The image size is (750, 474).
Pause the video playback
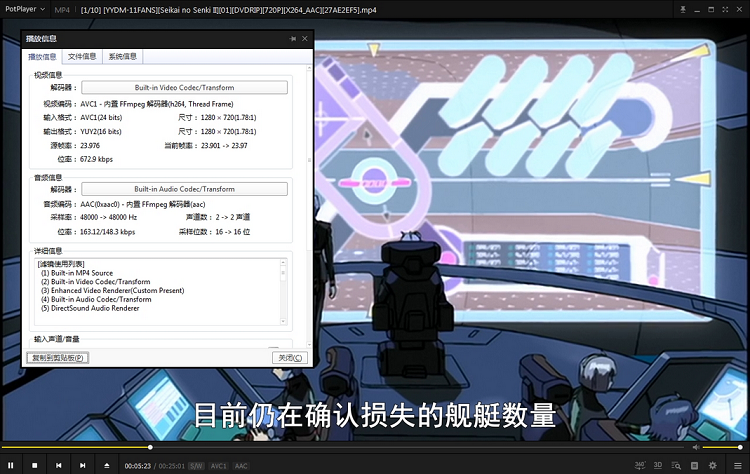point(11,465)
